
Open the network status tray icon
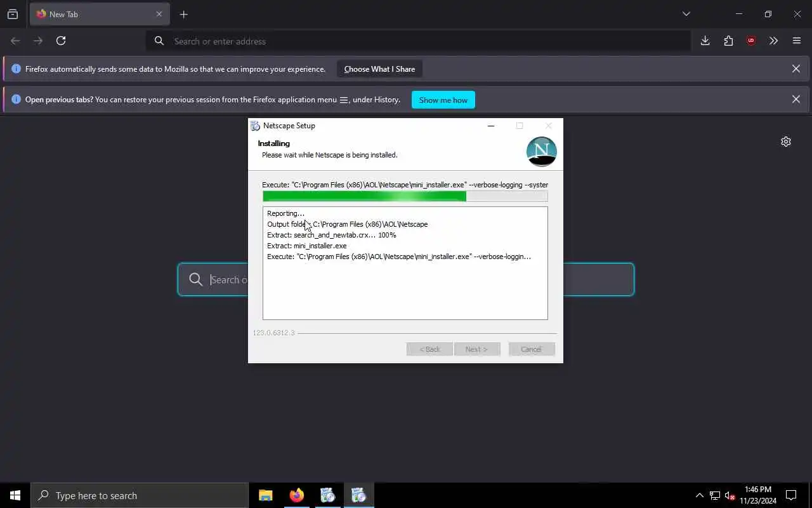click(715, 495)
